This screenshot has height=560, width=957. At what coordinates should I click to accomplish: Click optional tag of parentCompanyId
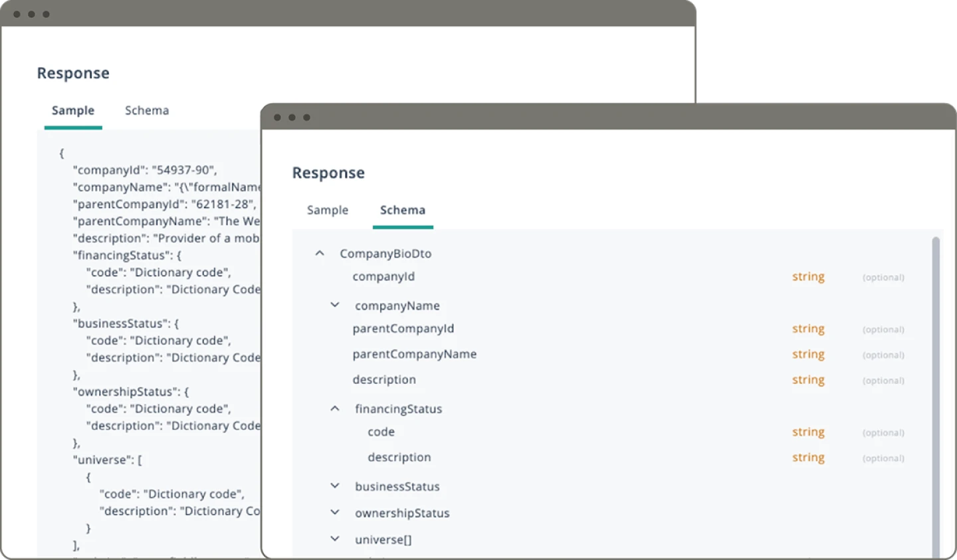tap(883, 329)
